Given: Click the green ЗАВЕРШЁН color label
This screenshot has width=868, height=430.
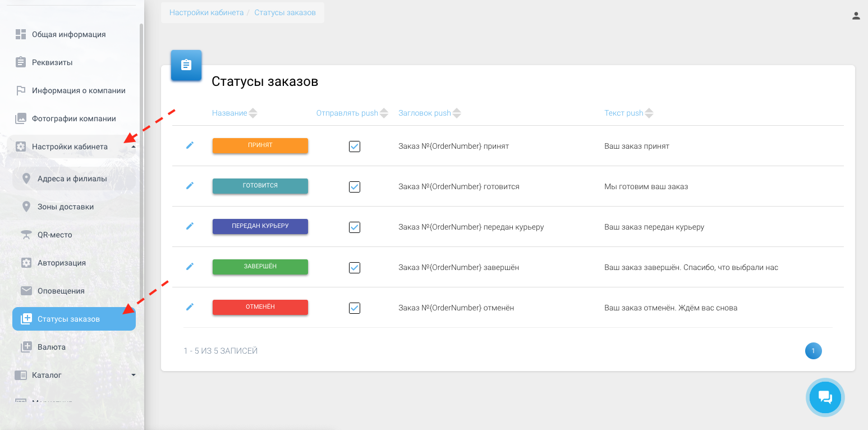Looking at the screenshot, I should (260, 267).
